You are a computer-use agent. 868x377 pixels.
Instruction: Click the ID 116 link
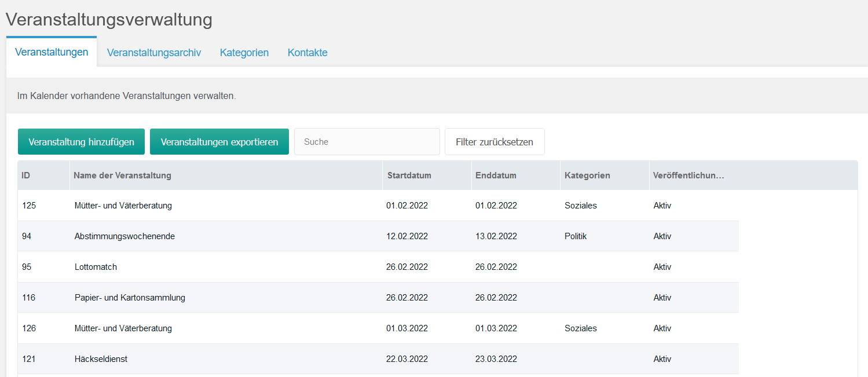(28, 297)
